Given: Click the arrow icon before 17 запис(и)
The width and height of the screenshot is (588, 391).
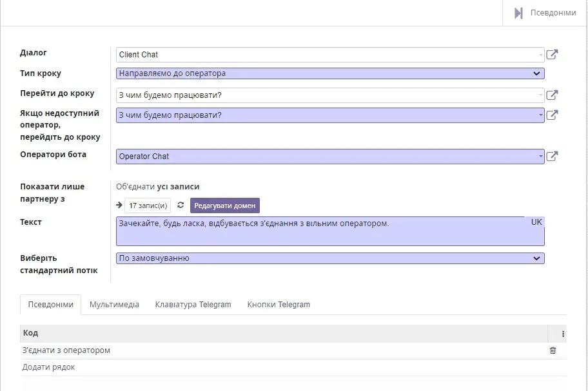Looking at the screenshot, I should [119, 205].
